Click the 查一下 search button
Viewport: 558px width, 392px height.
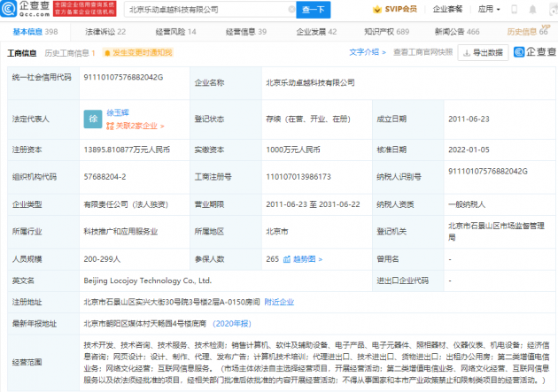(x=314, y=10)
